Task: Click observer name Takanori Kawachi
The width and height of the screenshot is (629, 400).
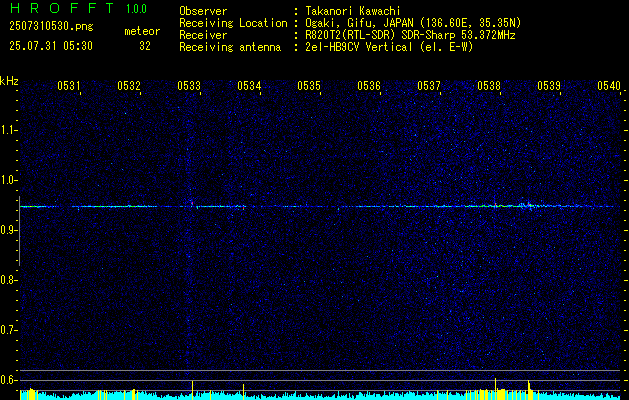Action: (x=353, y=11)
